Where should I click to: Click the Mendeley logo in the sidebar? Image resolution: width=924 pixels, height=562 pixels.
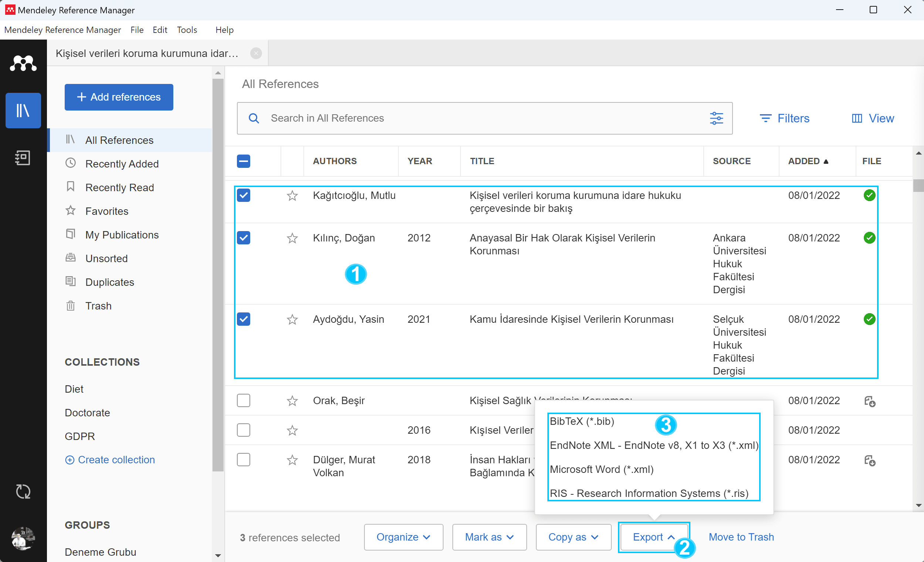coord(23,63)
